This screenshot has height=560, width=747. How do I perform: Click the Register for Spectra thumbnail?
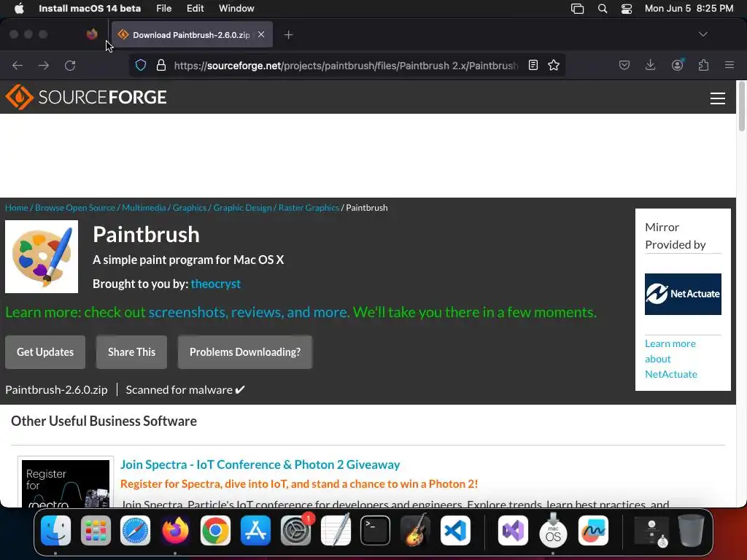(66, 483)
